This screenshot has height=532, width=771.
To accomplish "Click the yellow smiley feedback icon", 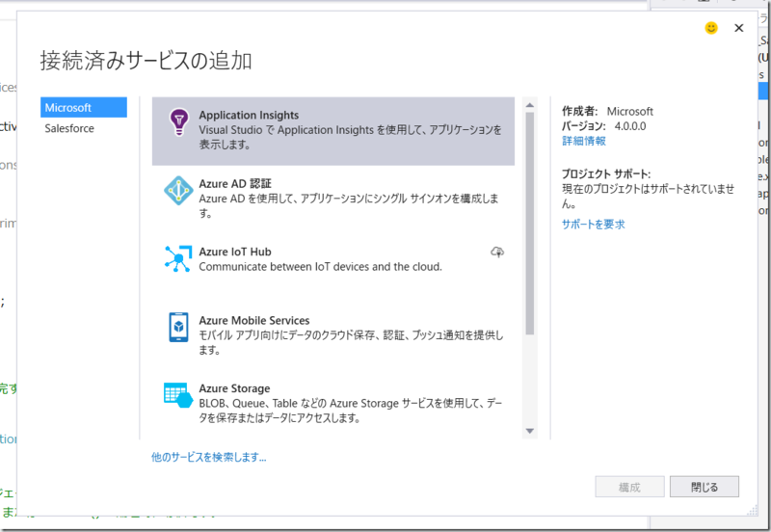I will coord(711,28).
